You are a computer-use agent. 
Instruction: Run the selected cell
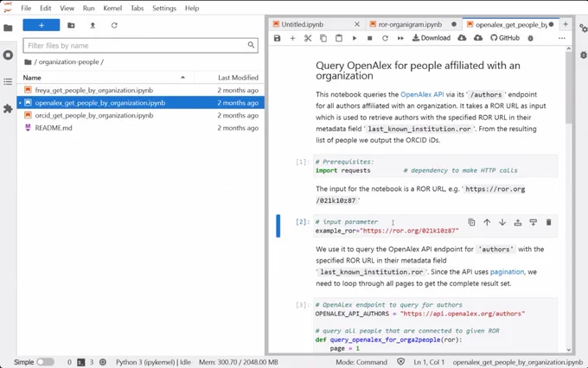click(355, 38)
